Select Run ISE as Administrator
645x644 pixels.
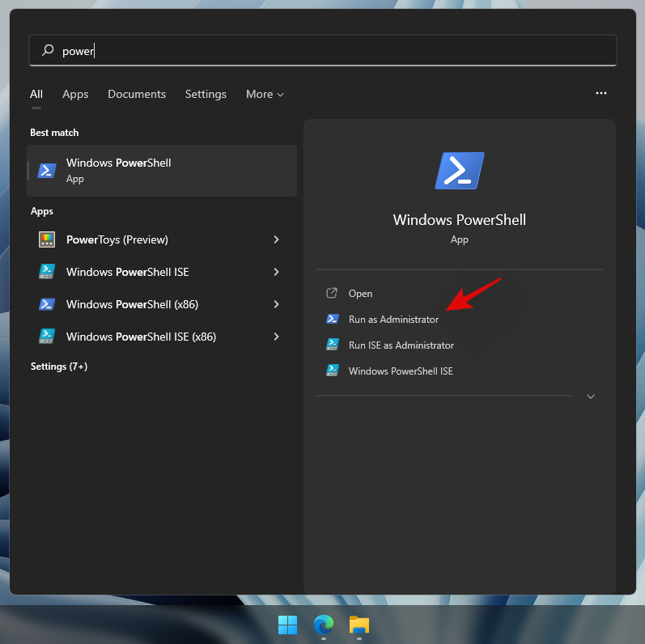pos(401,345)
